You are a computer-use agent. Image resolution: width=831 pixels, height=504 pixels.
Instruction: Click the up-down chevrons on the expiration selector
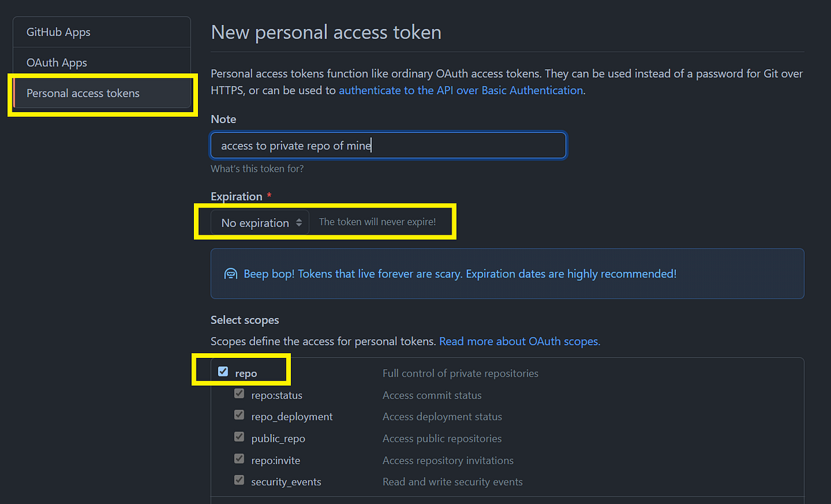299,222
